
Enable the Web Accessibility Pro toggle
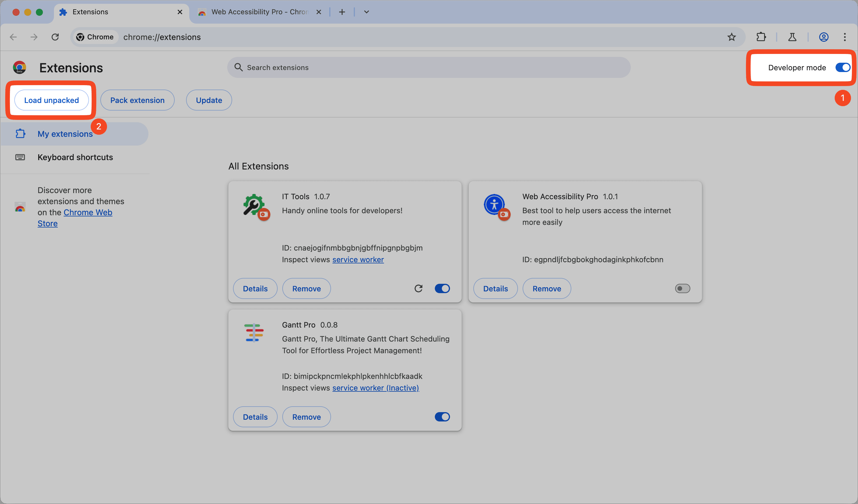[x=682, y=288]
